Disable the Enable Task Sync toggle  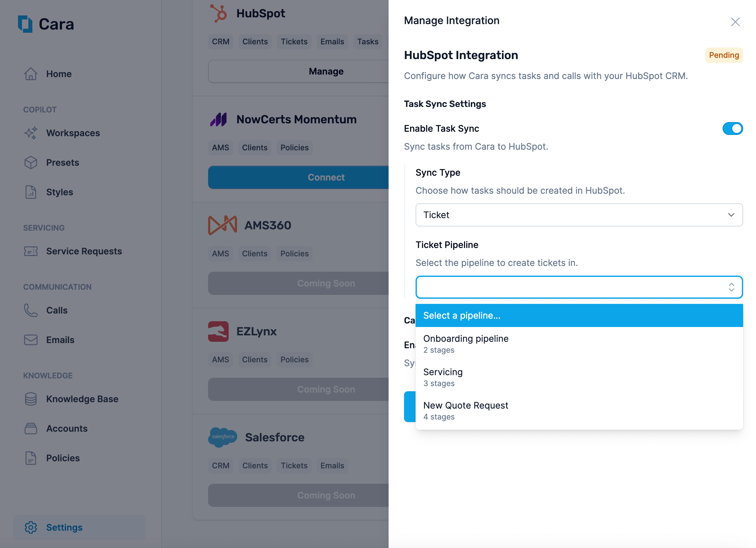click(x=732, y=129)
